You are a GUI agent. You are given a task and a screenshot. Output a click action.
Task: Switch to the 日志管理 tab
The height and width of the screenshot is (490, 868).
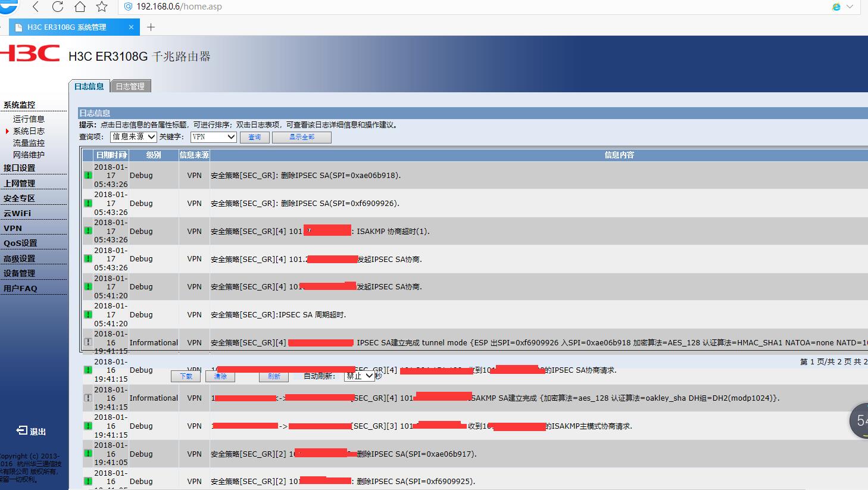coord(130,86)
